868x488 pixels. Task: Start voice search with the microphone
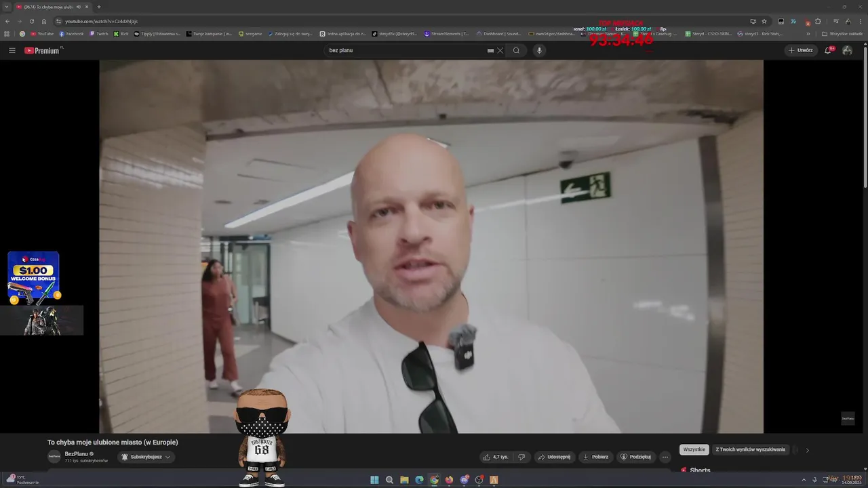click(540, 50)
